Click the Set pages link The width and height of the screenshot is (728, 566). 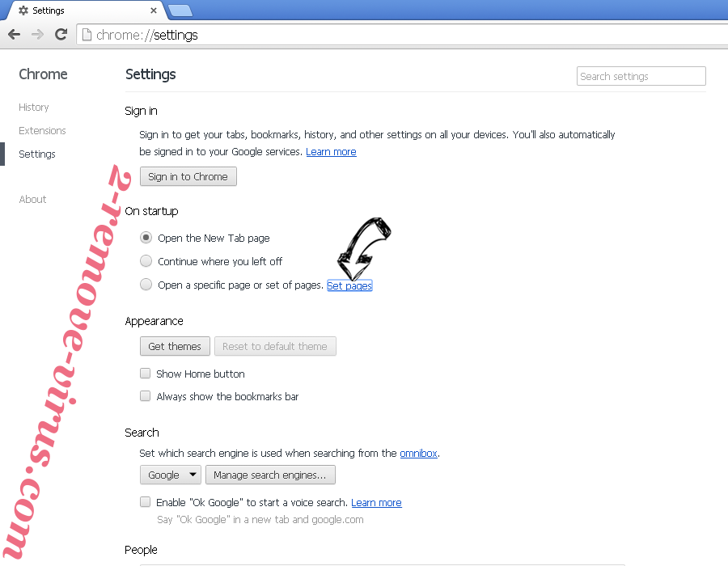coord(349,285)
